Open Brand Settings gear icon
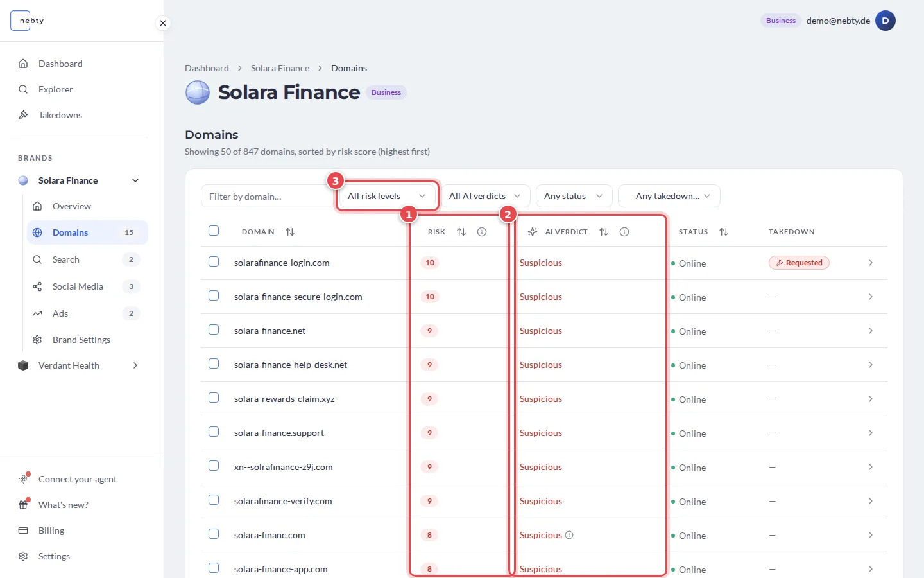 [37, 340]
